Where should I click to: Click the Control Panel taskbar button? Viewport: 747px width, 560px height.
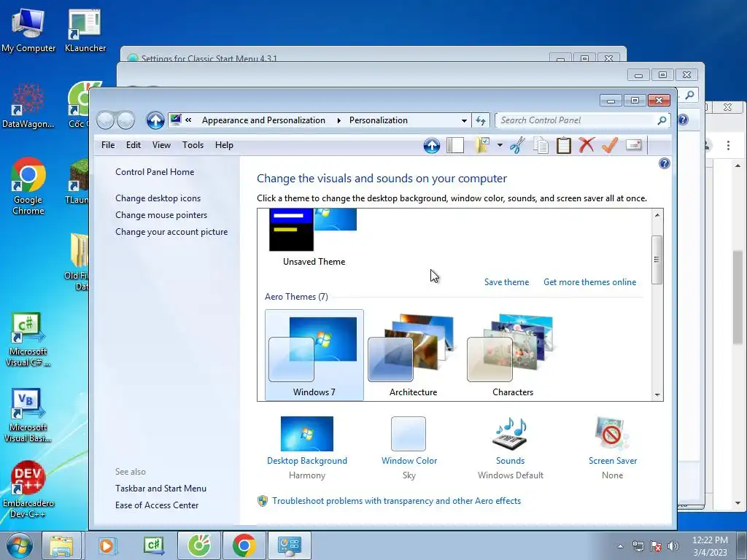tap(289, 545)
